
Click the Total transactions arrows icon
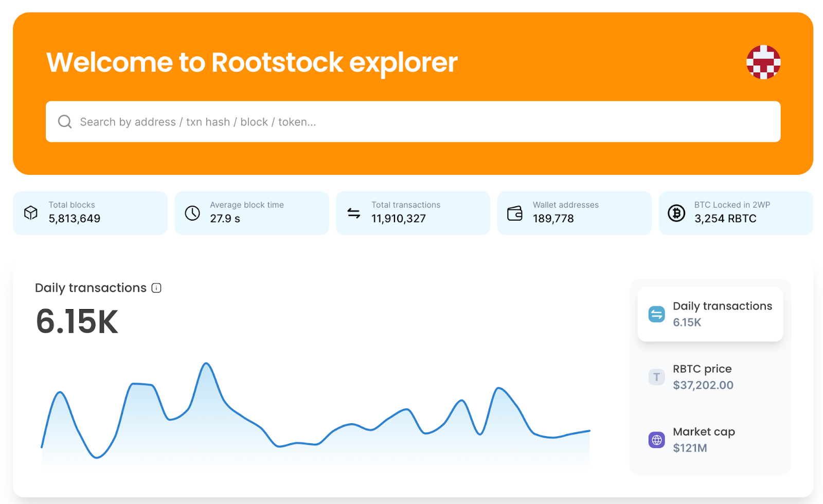[354, 212]
